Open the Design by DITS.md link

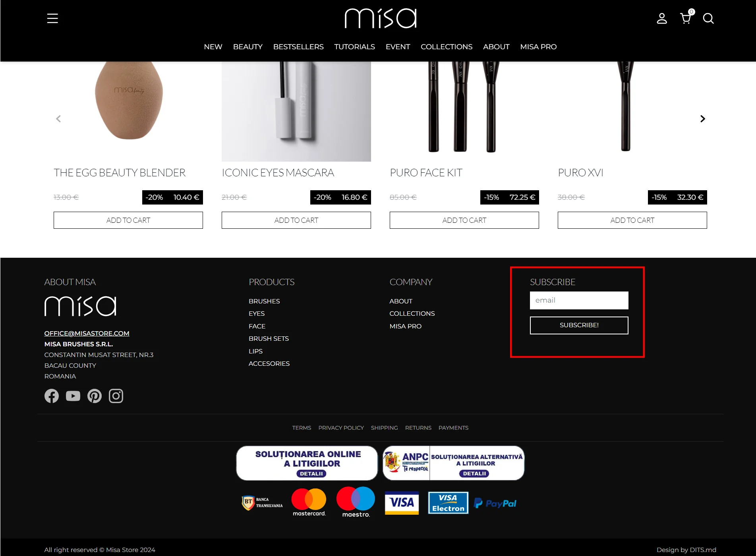[686, 550]
